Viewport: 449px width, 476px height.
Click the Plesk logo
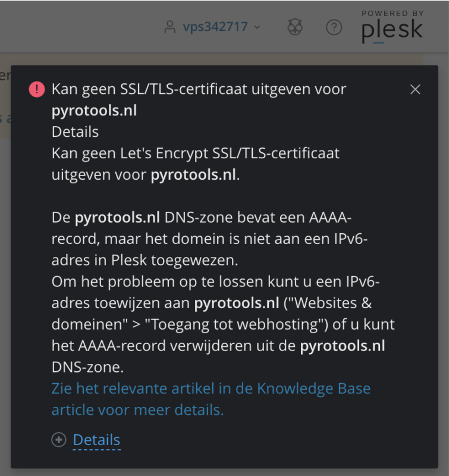392,31
